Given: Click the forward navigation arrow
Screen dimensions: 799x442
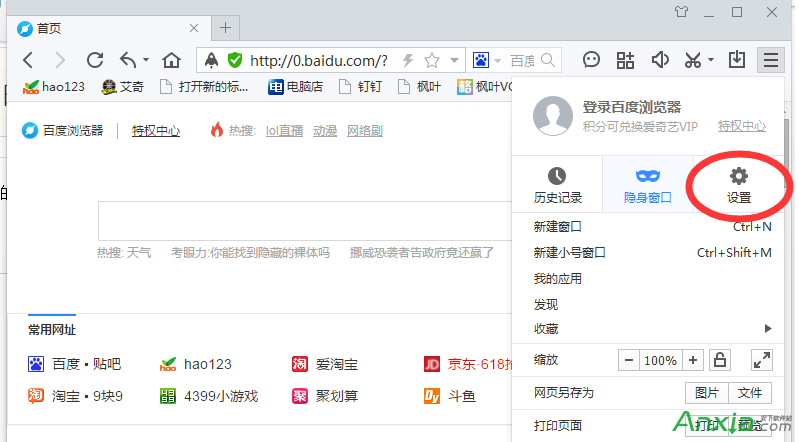Looking at the screenshot, I should coord(60,60).
